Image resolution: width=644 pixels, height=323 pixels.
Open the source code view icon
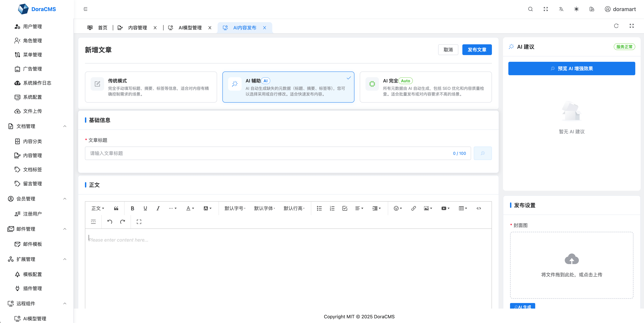(479, 208)
